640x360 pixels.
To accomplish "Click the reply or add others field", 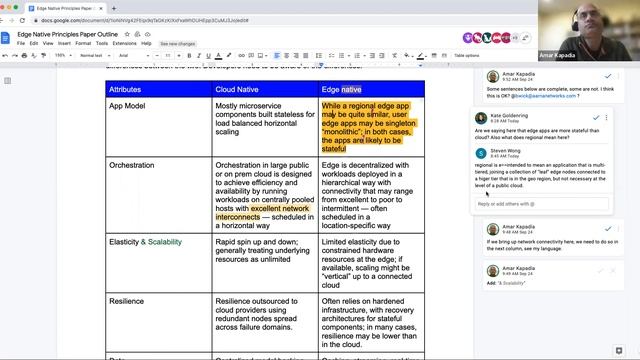I will coord(542,204).
